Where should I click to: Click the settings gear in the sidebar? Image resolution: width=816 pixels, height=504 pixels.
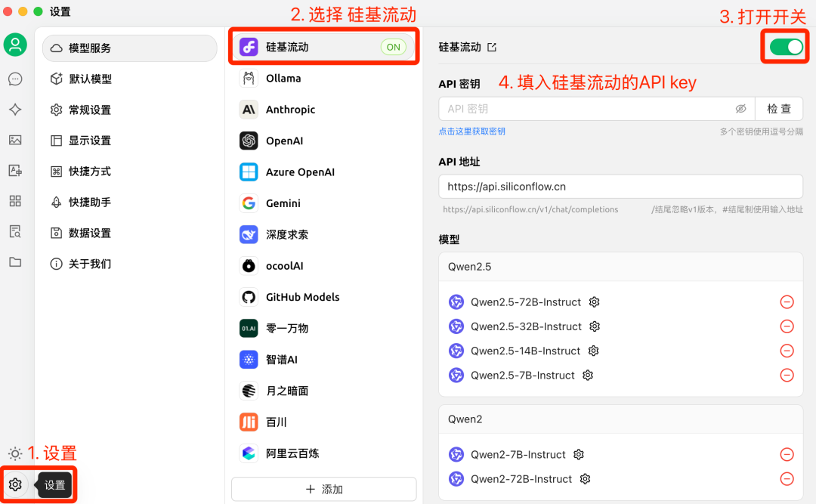(15, 485)
